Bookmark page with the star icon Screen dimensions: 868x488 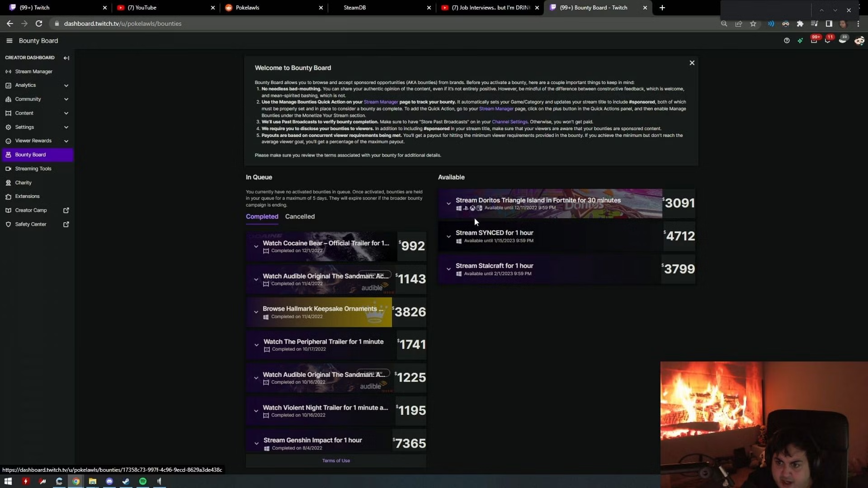click(x=753, y=23)
